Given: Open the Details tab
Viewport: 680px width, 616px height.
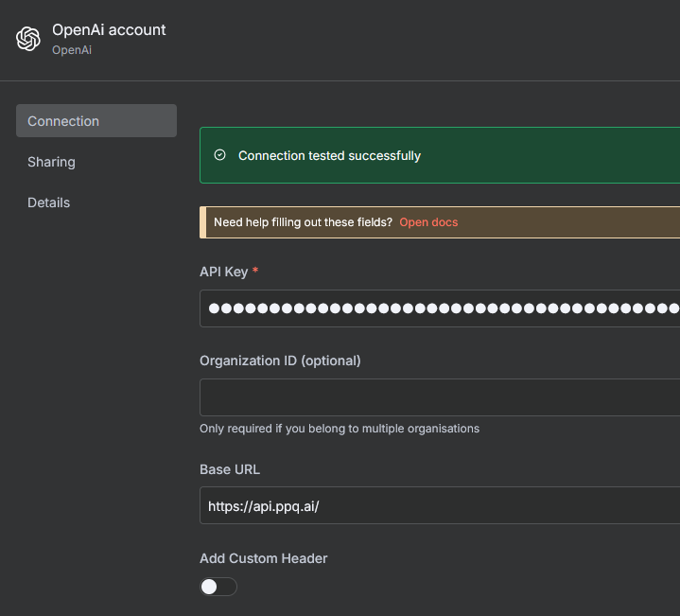Looking at the screenshot, I should pyautogui.click(x=49, y=202).
